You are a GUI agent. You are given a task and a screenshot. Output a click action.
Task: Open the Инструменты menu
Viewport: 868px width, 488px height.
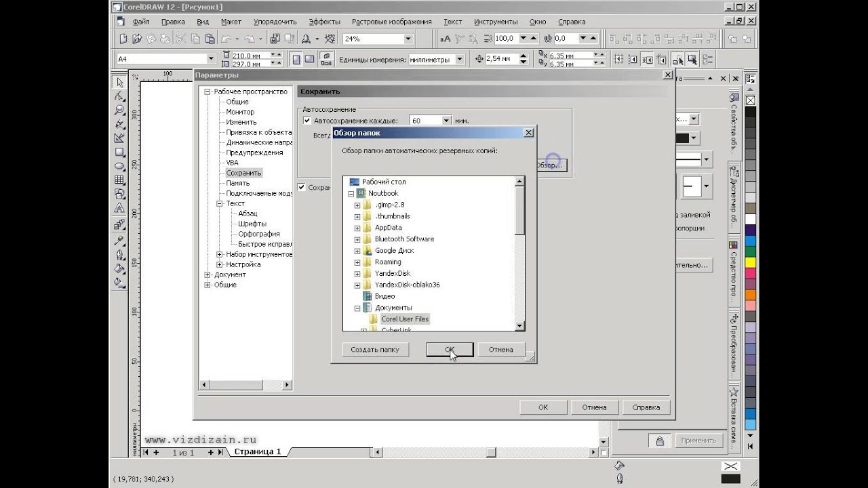coord(496,22)
